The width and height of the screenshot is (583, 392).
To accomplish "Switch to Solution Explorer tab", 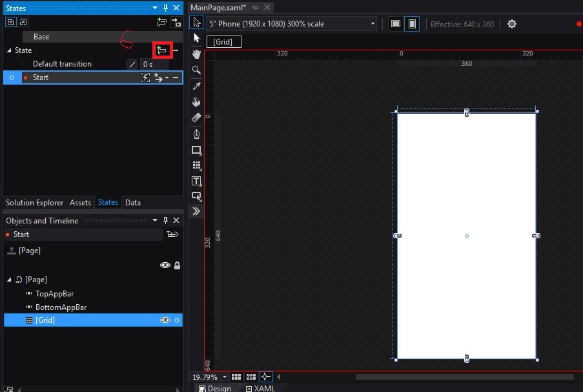I will (x=34, y=203).
